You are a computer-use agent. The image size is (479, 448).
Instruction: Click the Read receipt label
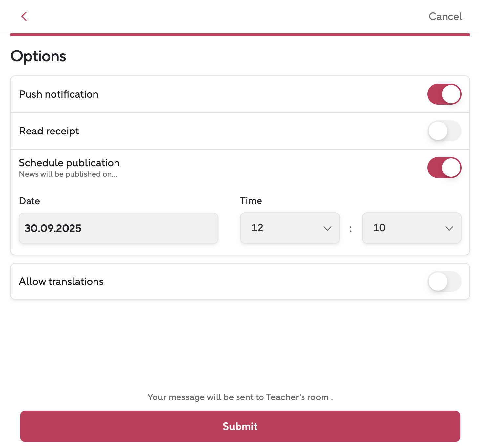tap(49, 131)
